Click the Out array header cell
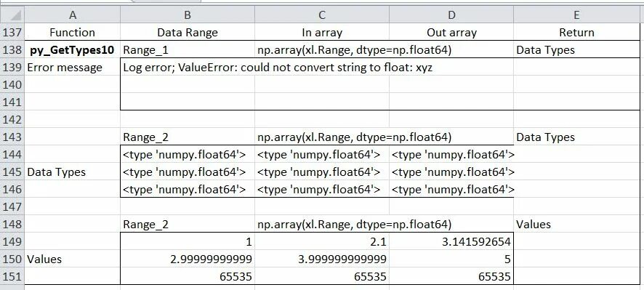This screenshot has height=290, width=644. 451,32
